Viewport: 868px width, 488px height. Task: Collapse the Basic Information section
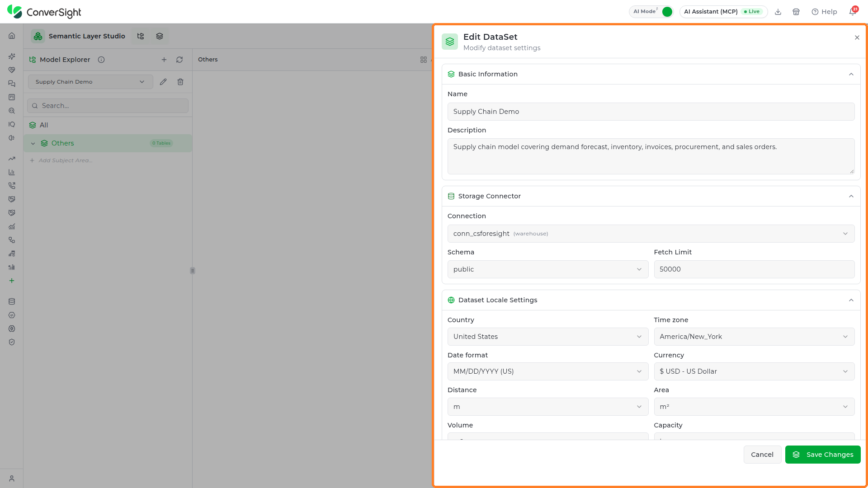851,74
